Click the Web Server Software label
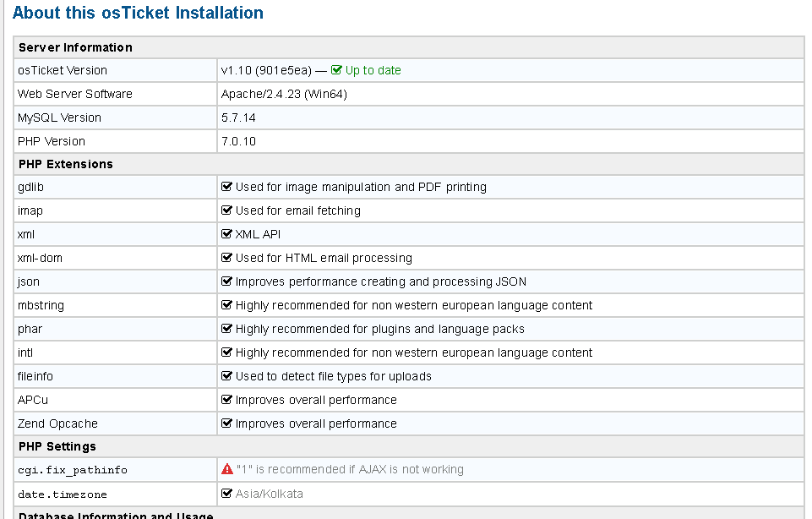The height and width of the screenshot is (519, 812). (x=75, y=94)
